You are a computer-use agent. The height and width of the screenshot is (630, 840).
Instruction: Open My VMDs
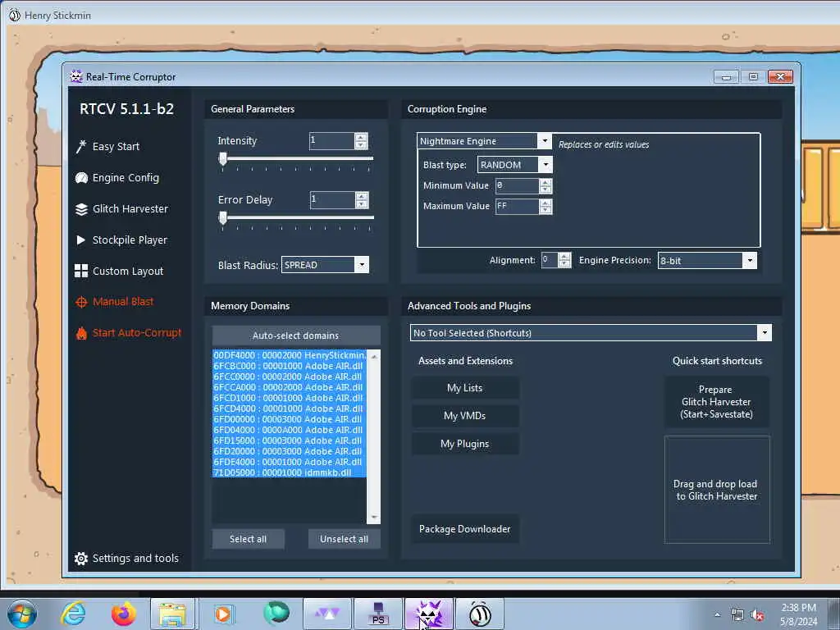coord(465,416)
